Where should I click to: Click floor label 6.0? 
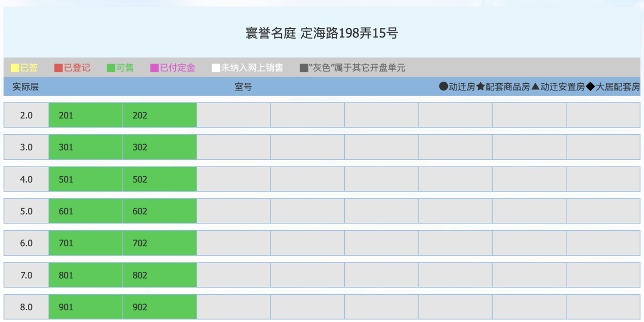(x=26, y=243)
